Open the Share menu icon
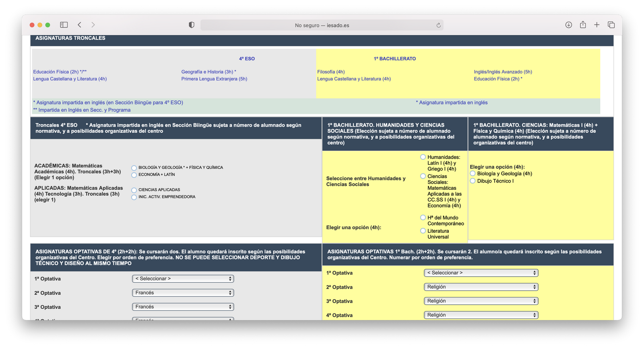 click(x=583, y=25)
